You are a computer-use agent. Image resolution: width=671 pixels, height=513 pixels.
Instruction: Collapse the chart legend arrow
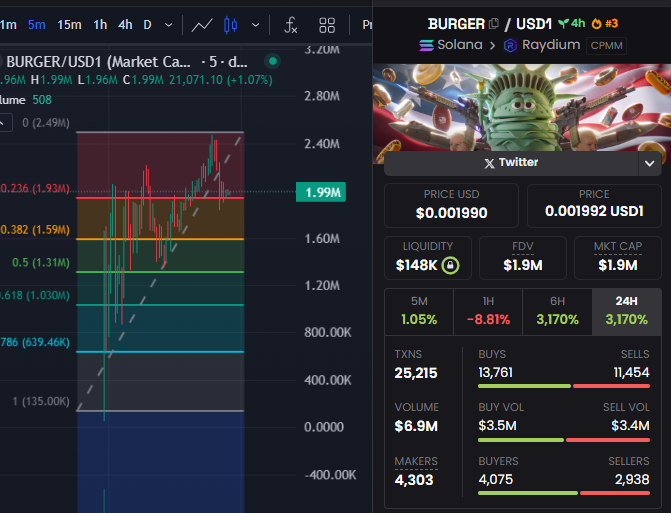click(3, 123)
